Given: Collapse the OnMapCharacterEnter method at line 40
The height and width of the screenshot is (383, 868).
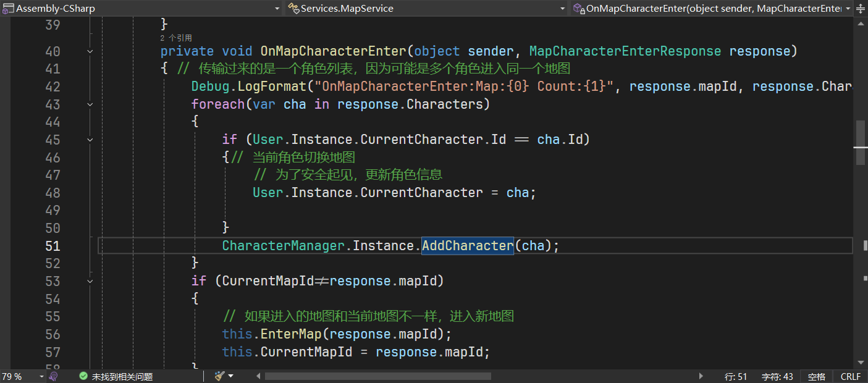Looking at the screenshot, I should (x=90, y=51).
